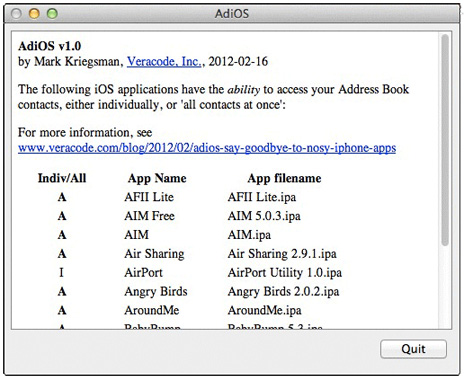Click 'AIM 5.0.3.ipa' filename
This screenshot has width=464, height=380.
[x=264, y=216]
